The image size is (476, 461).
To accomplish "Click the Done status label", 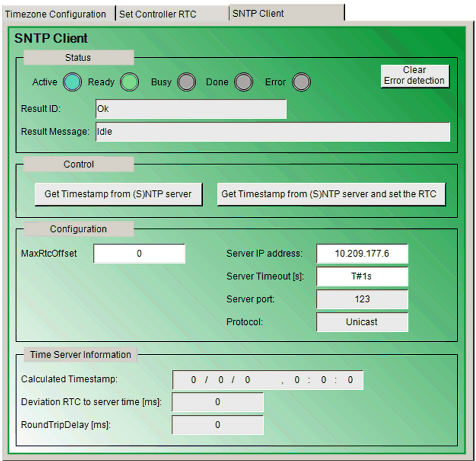I will (217, 82).
